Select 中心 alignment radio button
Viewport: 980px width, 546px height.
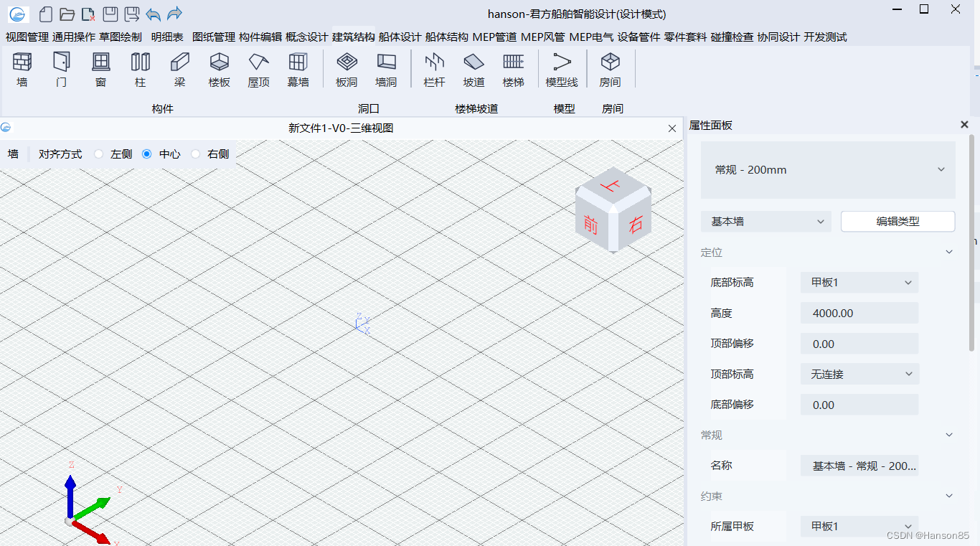pos(147,154)
